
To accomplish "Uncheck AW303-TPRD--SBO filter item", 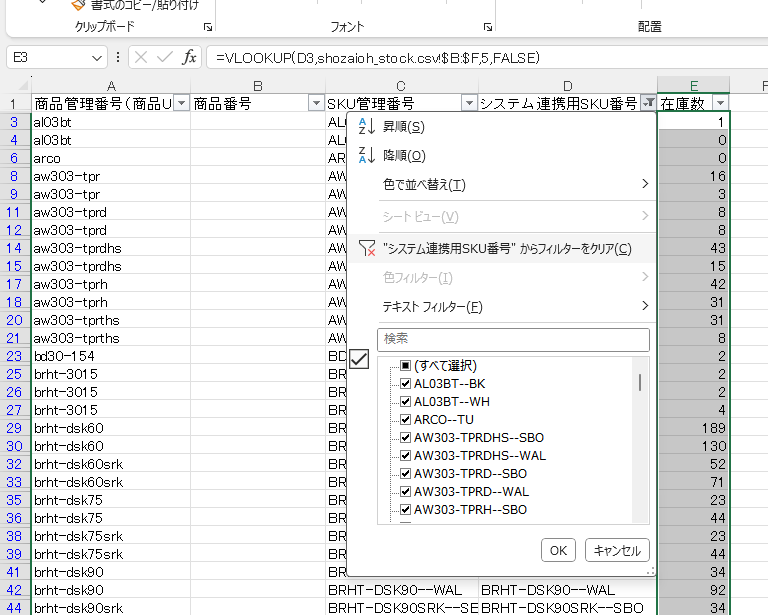I will (406, 473).
